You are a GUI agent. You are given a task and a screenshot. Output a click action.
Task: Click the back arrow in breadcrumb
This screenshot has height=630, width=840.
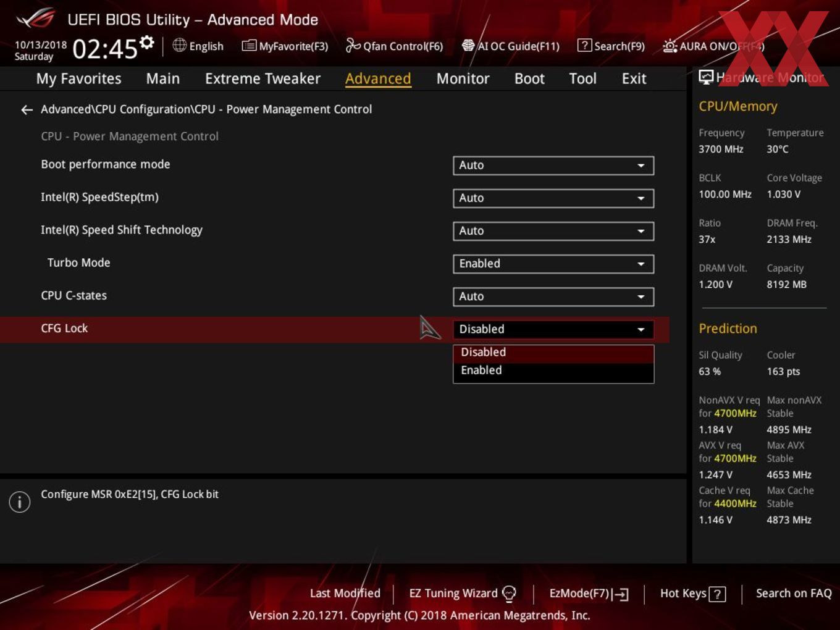click(x=27, y=110)
